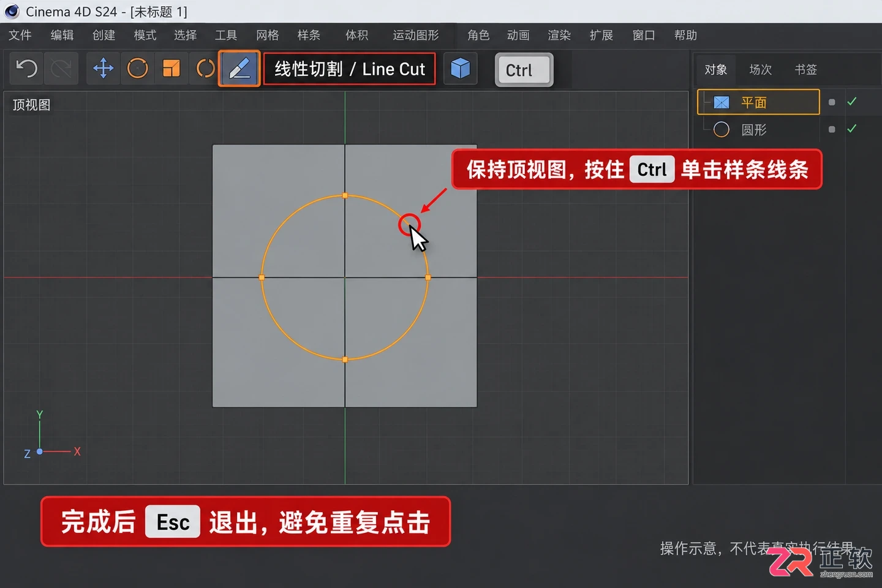Select the 圆形 object row
The height and width of the screenshot is (588, 882).
(x=758, y=129)
